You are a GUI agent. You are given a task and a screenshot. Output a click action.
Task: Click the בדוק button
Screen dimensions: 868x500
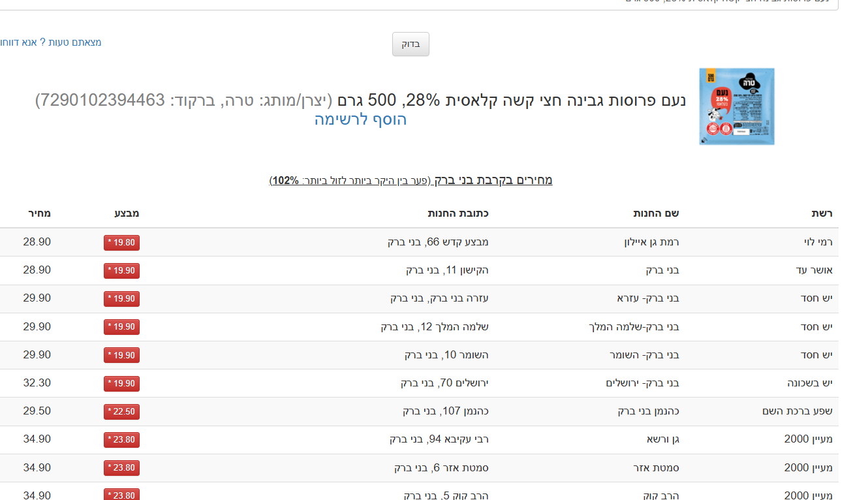(411, 44)
